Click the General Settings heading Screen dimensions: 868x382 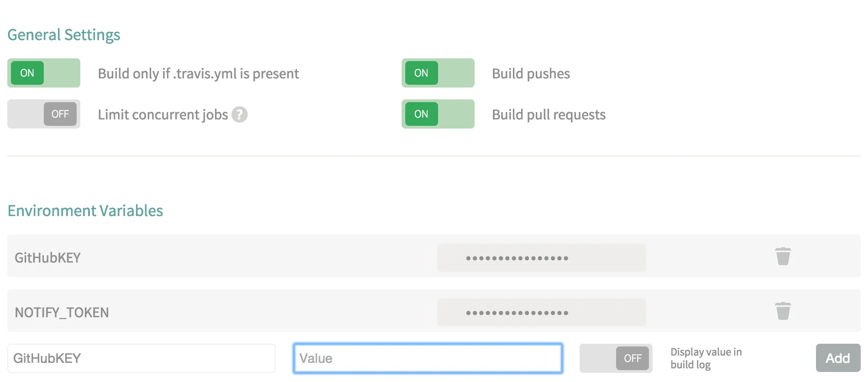(64, 35)
